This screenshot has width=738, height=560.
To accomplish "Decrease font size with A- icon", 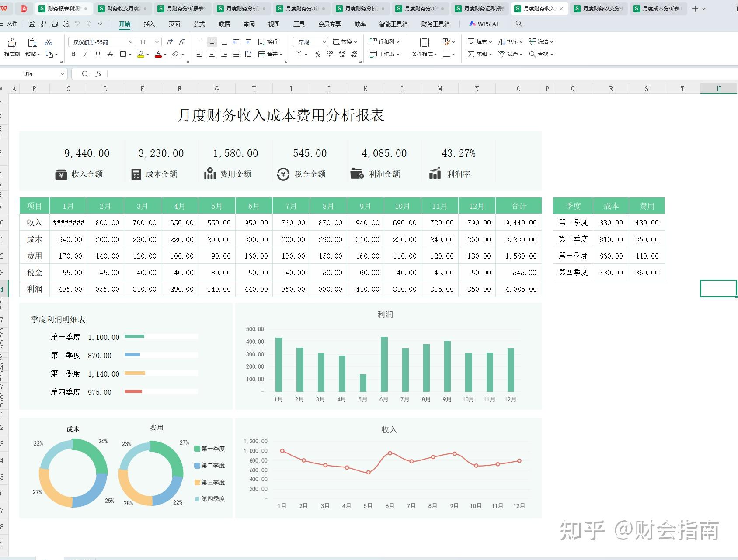I will tap(182, 42).
